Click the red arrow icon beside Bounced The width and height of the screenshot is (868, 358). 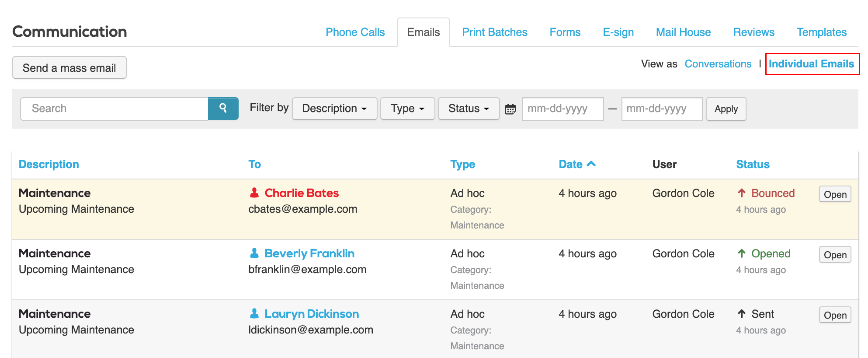tap(742, 193)
